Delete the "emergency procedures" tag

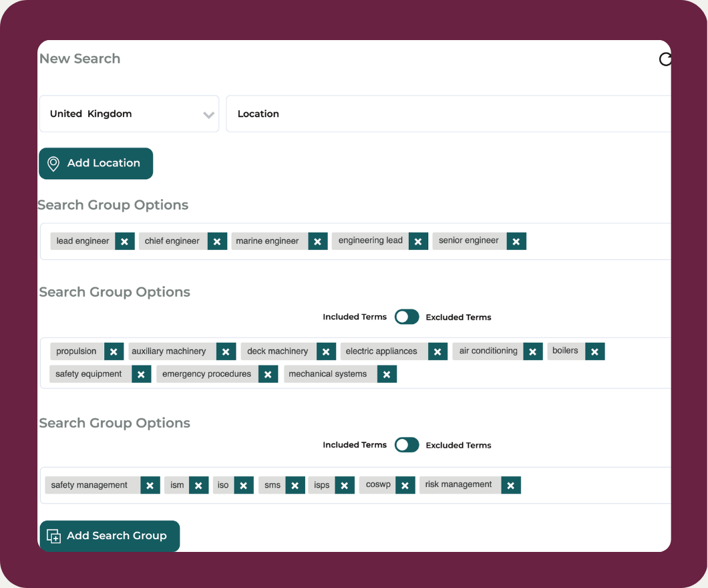pos(267,374)
